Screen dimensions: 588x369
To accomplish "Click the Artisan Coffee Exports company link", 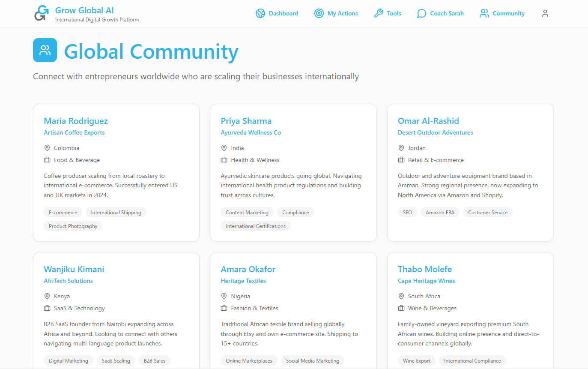I will [x=74, y=132].
